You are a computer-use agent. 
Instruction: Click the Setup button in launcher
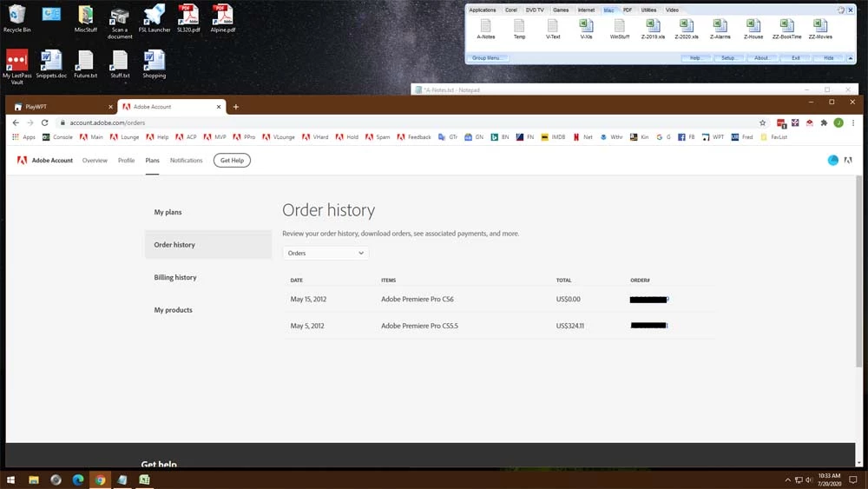pos(728,57)
